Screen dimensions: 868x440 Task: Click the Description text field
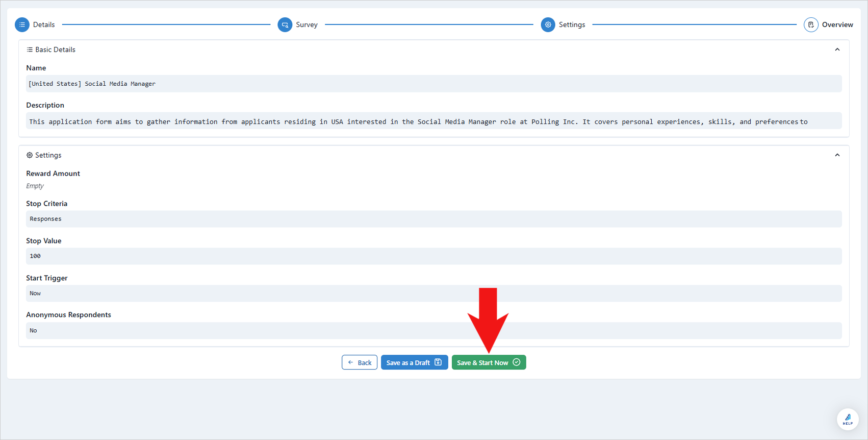tap(434, 121)
